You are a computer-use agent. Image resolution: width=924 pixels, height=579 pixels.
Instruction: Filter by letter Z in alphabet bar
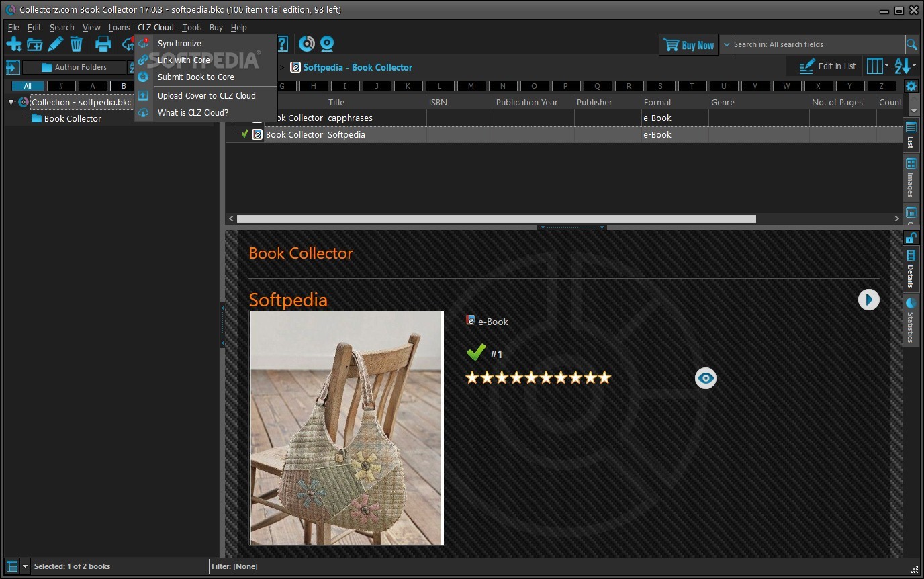(881, 86)
